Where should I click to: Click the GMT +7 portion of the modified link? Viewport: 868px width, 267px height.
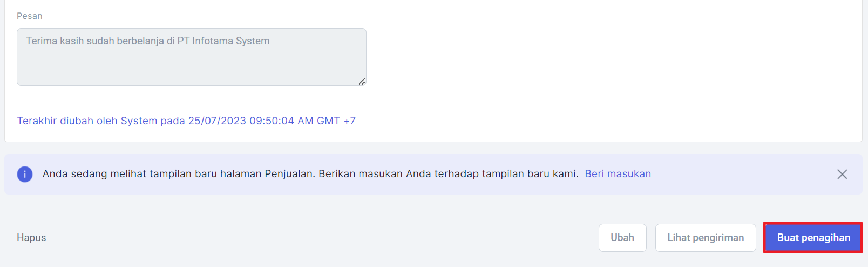[336, 121]
